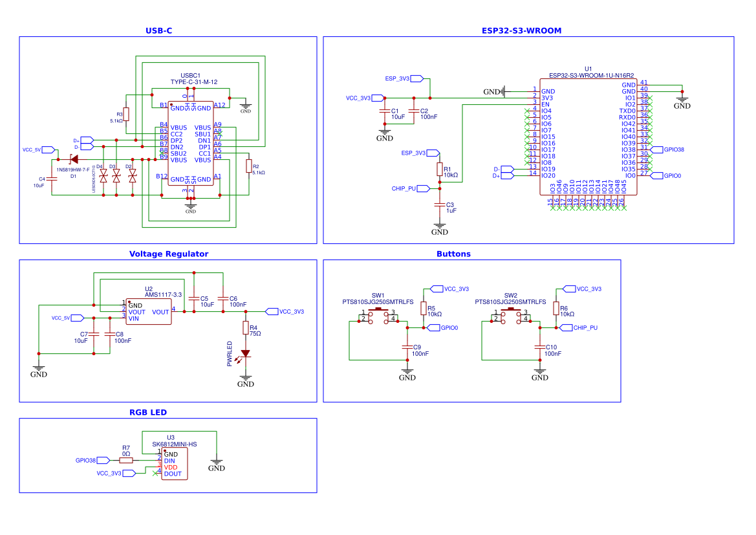
Task: Select the D1 Schottky diode symbol
Action: 74,159
